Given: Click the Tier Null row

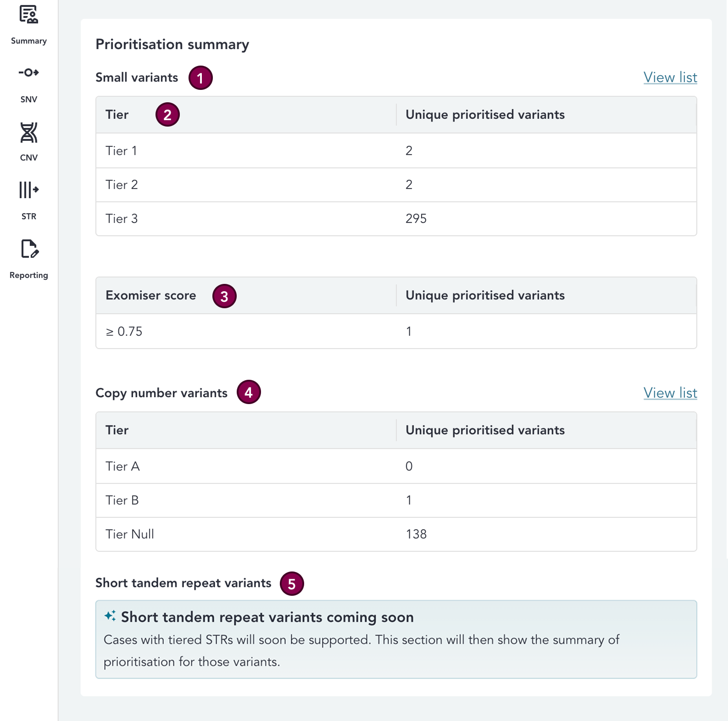Looking at the screenshot, I should (x=396, y=534).
